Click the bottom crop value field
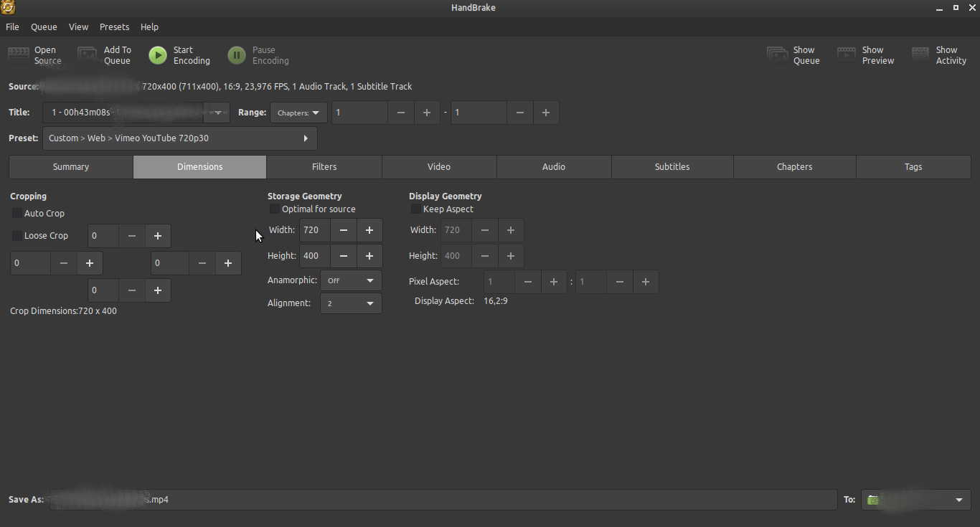Screen dimensions: 980x527 pyautogui.click(x=103, y=290)
